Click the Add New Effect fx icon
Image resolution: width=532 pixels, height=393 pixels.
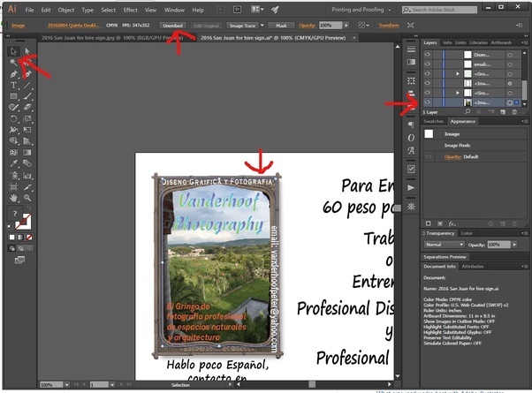click(452, 223)
